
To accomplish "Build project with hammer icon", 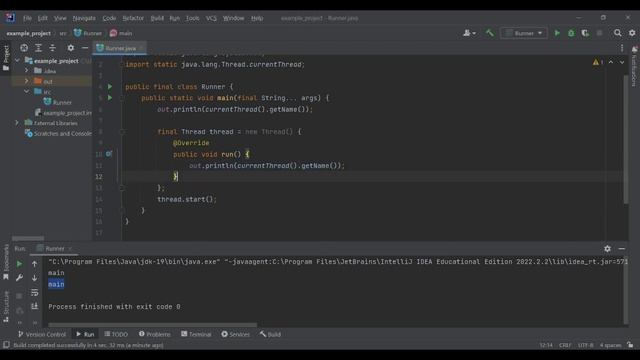I will click(x=489, y=33).
